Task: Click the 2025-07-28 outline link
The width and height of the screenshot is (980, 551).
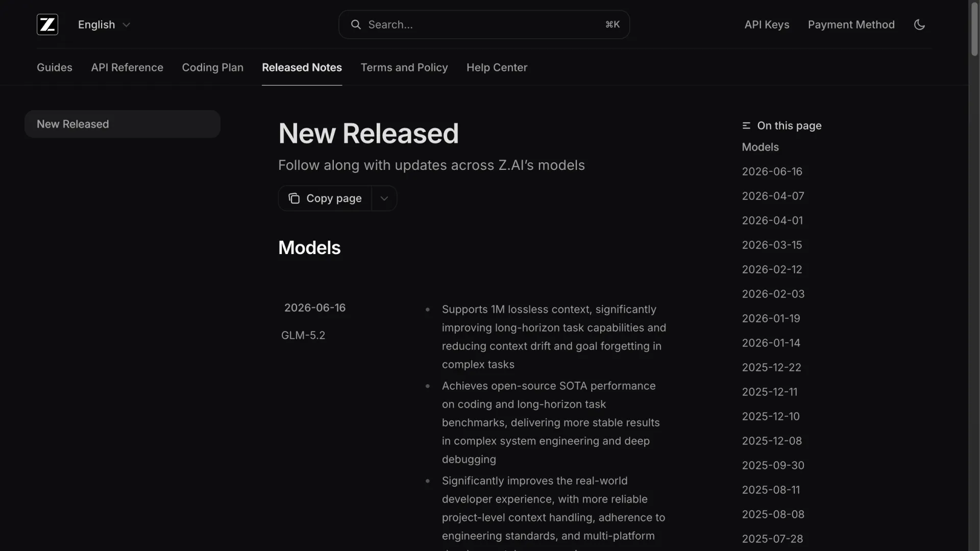Action: [x=773, y=539]
